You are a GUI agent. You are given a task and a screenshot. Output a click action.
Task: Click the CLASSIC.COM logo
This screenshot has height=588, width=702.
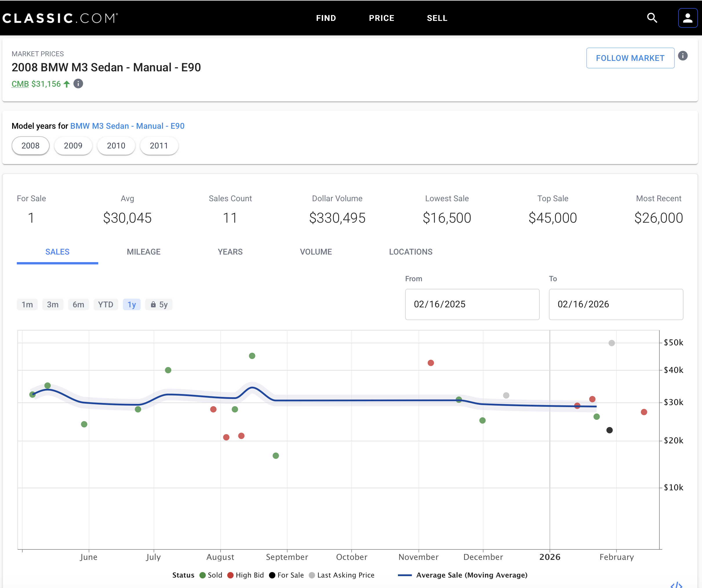(x=60, y=18)
